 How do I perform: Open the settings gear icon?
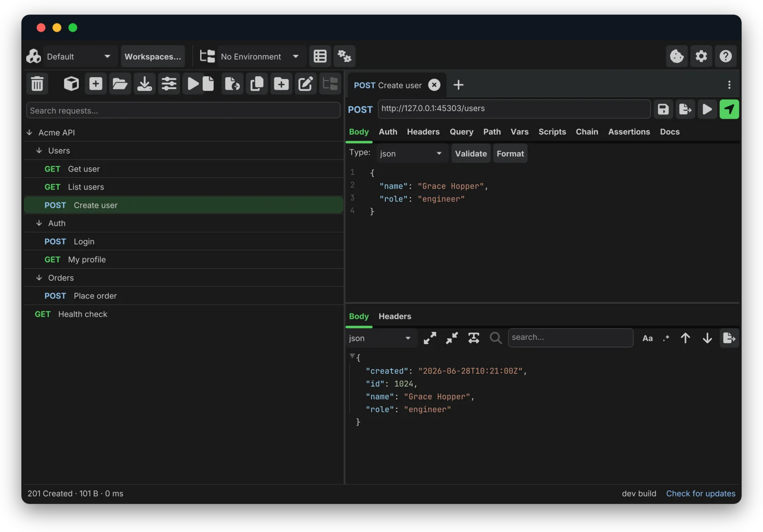(701, 56)
